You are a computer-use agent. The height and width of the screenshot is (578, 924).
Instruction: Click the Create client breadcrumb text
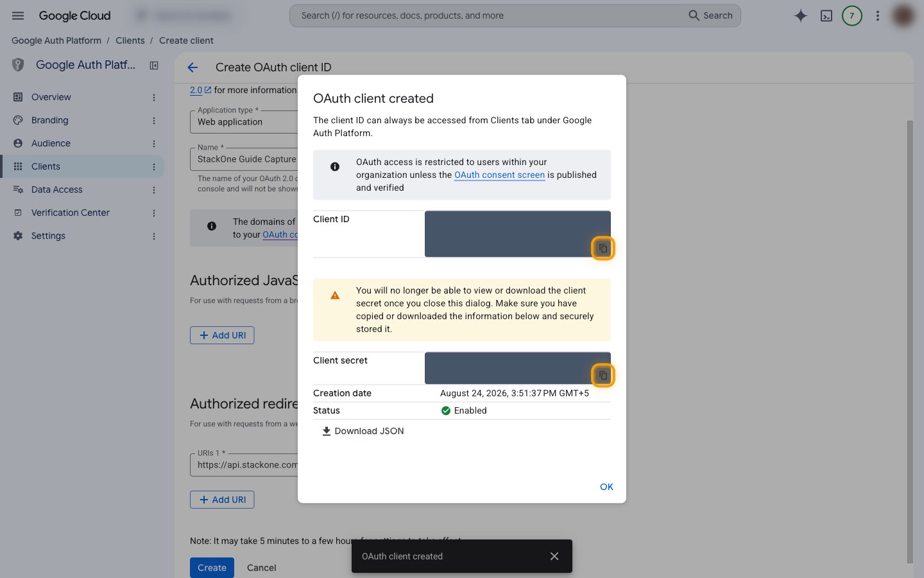tap(186, 40)
